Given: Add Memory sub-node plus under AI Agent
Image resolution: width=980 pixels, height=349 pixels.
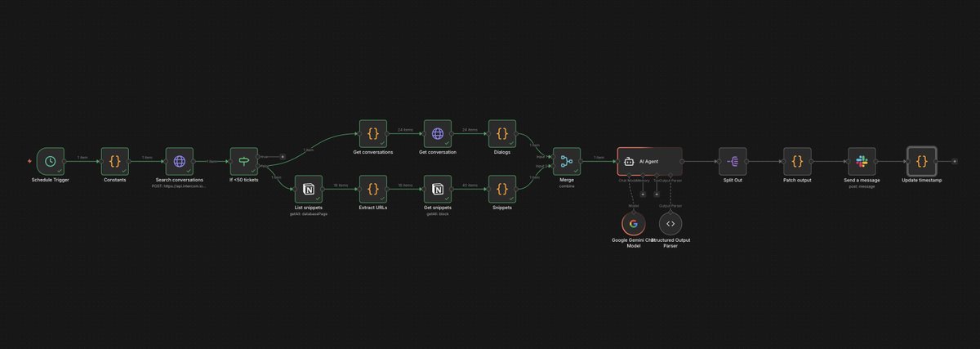Looking at the screenshot, I should point(643,195).
